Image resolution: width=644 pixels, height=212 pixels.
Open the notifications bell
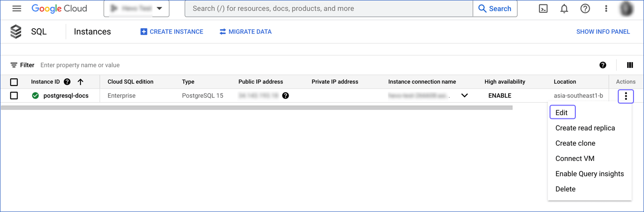(x=564, y=9)
